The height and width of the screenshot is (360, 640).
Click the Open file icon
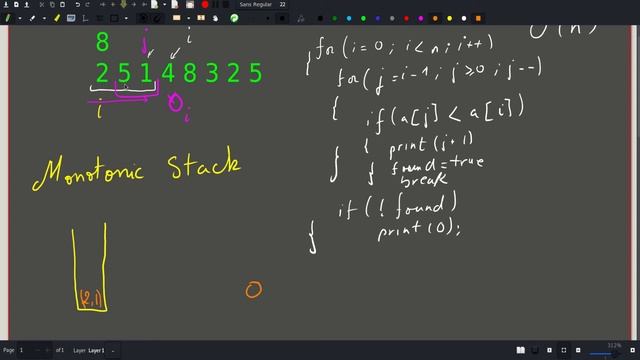(27, 4)
